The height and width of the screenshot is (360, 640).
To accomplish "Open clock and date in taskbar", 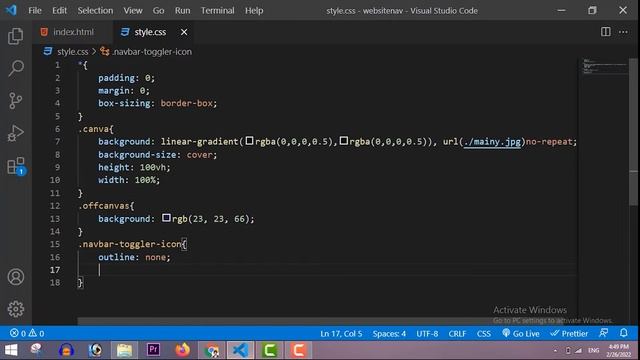I will coord(619,351).
